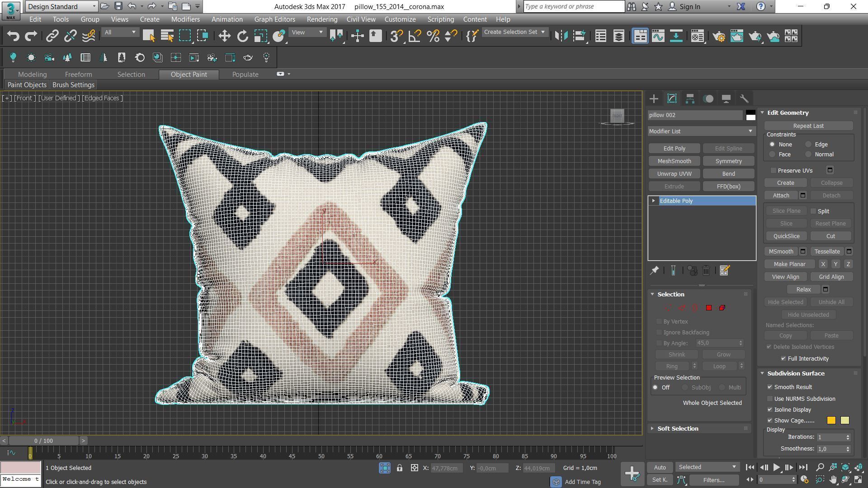The image size is (868, 488).
Task: Switch to the Modify command panel tab
Action: click(x=672, y=99)
